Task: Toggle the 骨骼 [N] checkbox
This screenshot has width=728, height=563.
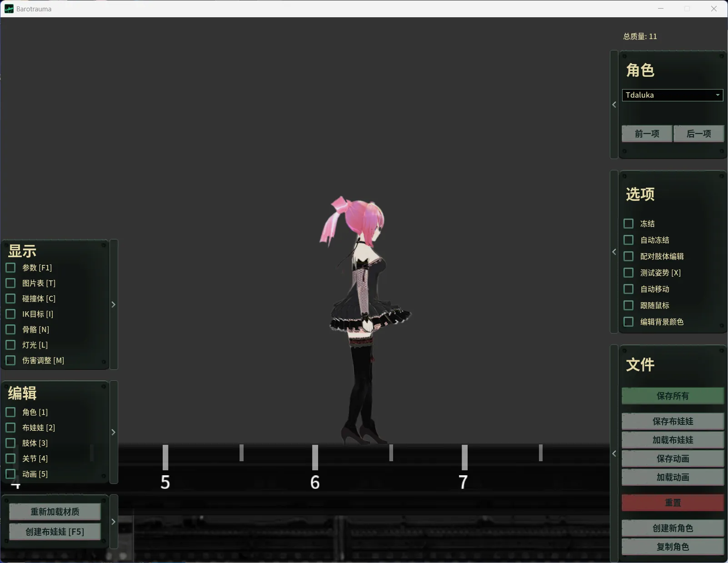Action: click(10, 329)
